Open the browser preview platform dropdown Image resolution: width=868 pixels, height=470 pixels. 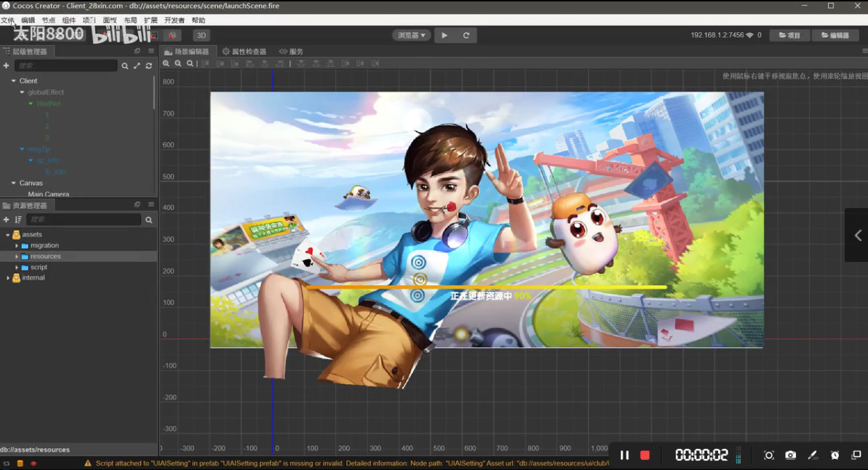click(411, 36)
